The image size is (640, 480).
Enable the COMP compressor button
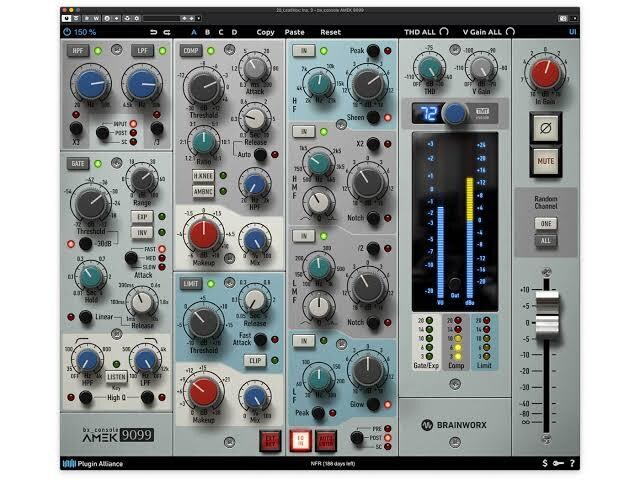pyautogui.click(x=191, y=51)
